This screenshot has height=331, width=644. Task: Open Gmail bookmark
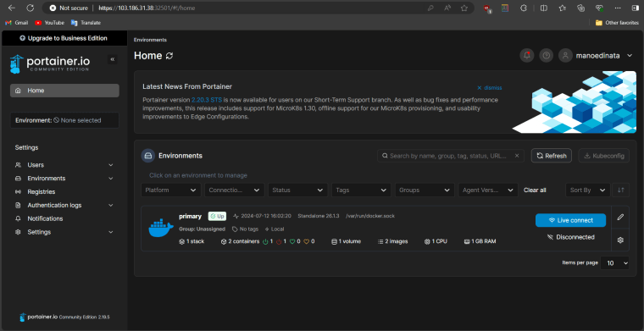click(16, 23)
